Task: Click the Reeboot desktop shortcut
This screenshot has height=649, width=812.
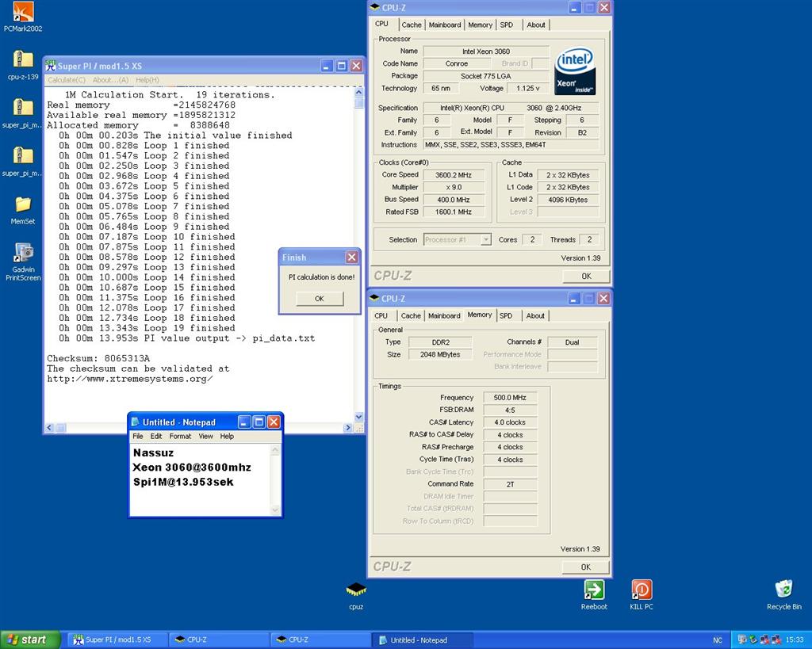Action: (593, 594)
